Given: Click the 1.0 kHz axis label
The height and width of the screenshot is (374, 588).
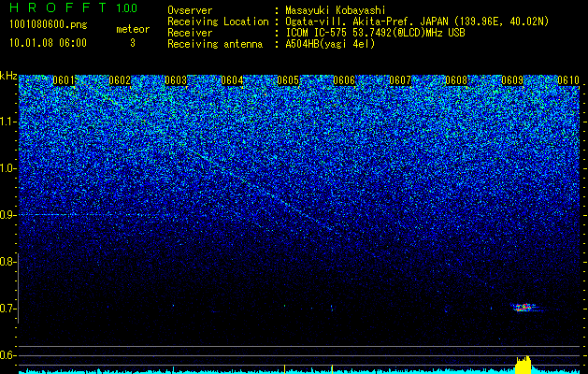Looking at the screenshot, I should [8, 168].
